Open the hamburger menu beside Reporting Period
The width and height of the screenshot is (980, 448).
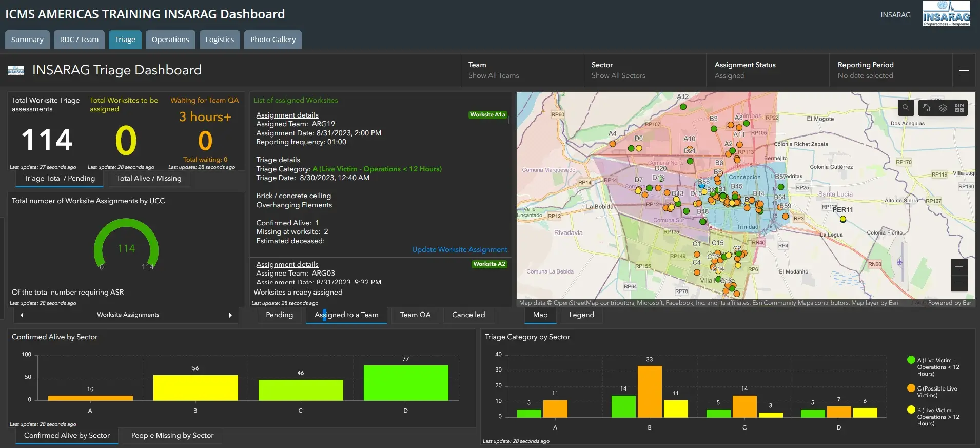coord(964,71)
